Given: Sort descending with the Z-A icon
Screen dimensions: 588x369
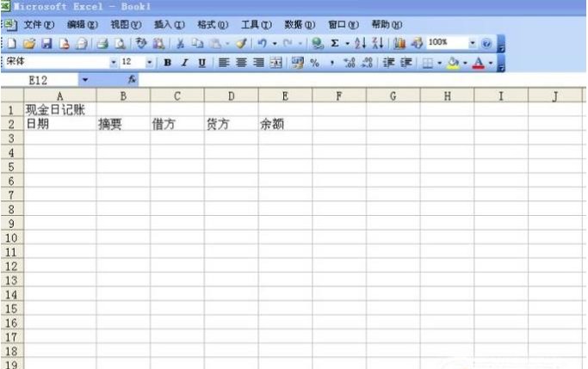Looking at the screenshot, I should coord(378,44).
